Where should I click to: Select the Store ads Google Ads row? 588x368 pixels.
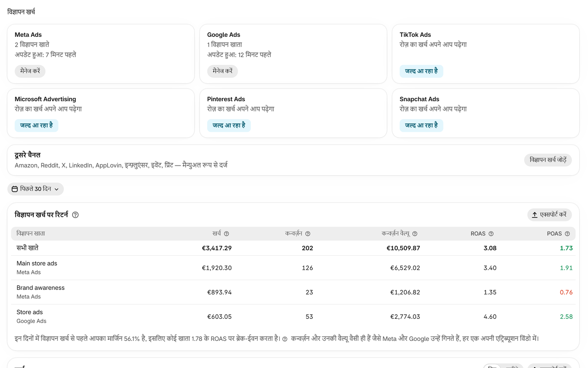(293, 316)
